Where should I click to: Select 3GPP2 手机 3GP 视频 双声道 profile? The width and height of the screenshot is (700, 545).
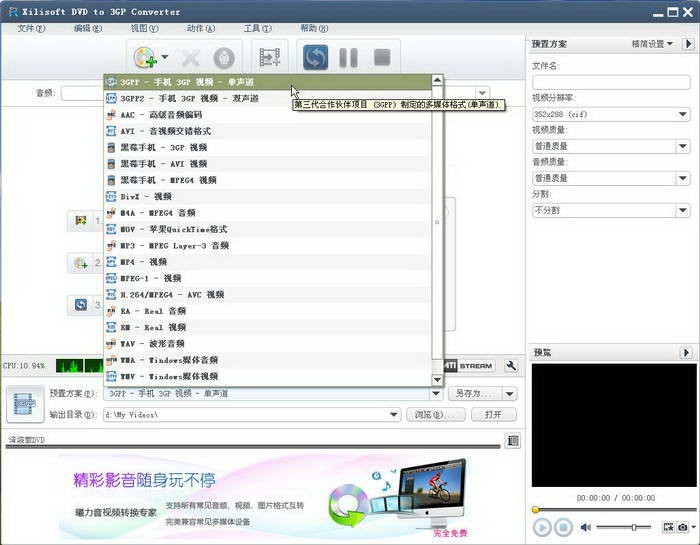[x=268, y=98]
